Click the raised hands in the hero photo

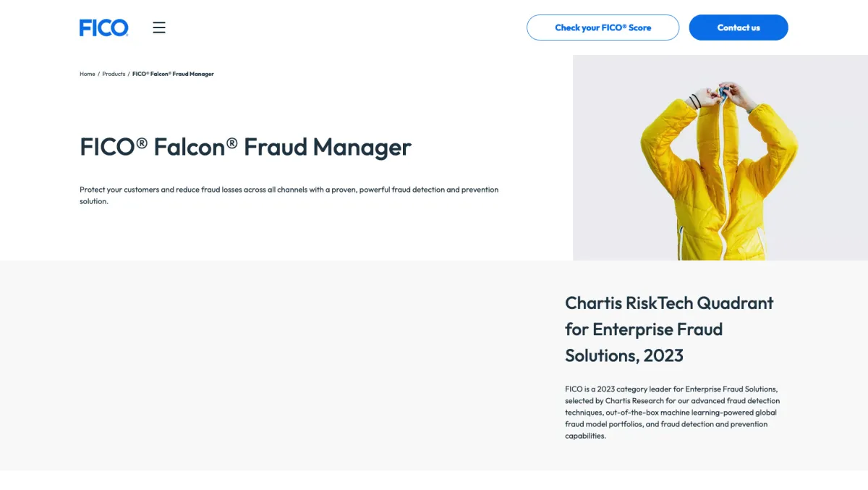click(x=723, y=94)
